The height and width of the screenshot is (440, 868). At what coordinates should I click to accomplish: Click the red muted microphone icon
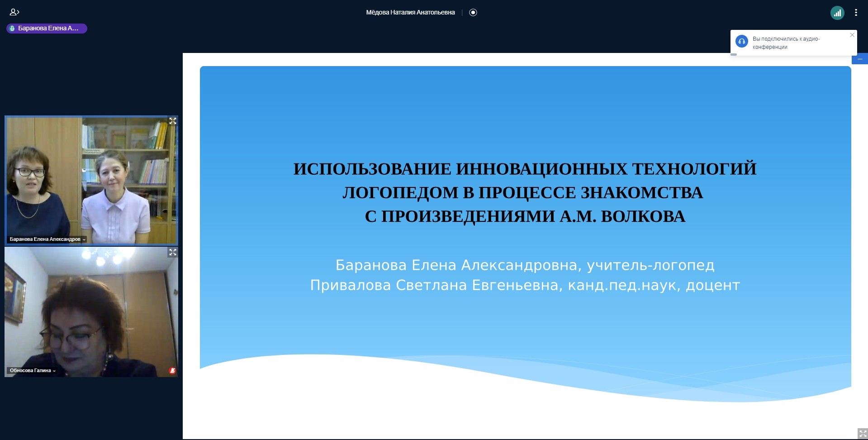172,371
